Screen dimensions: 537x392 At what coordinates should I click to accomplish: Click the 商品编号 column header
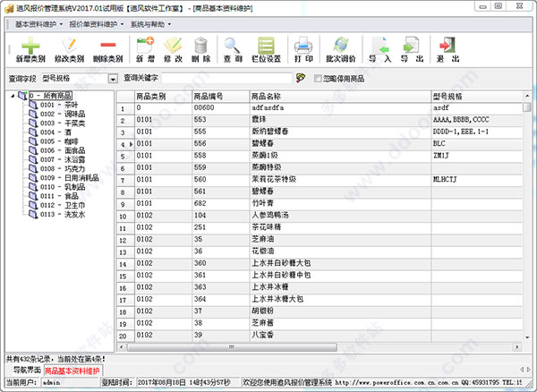220,97
